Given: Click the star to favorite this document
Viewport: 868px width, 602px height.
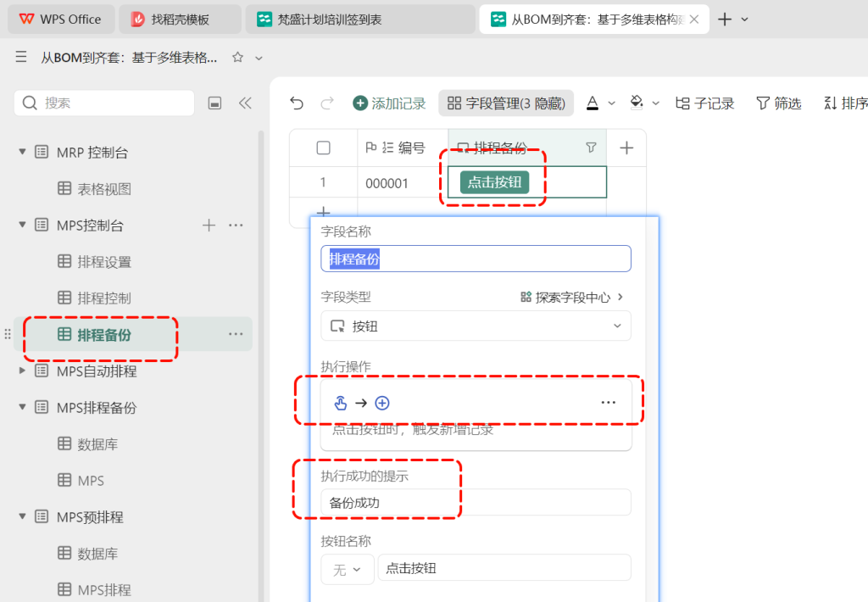Looking at the screenshot, I should 237,57.
